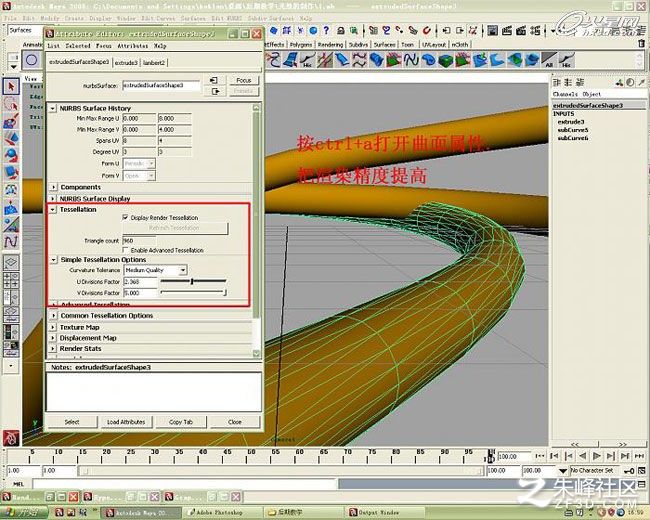This screenshot has width=650, height=520.
Task: Select the arrow Select tool
Action: (11, 86)
